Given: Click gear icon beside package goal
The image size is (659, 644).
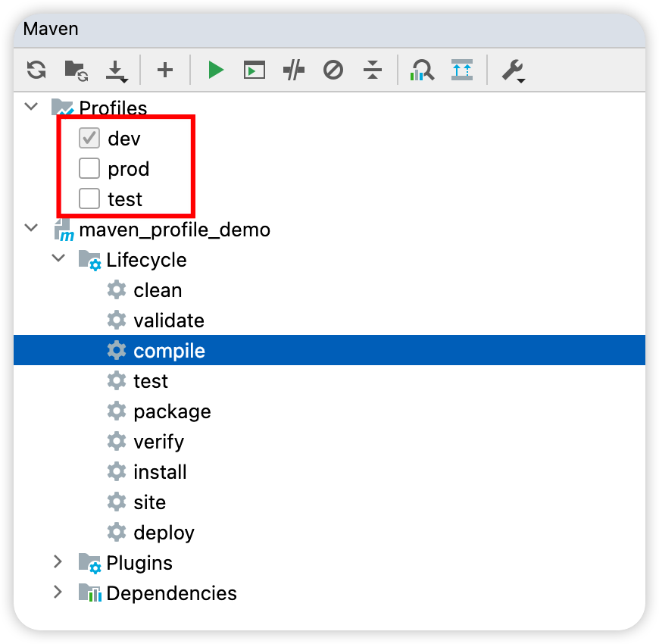Looking at the screenshot, I should pyautogui.click(x=117, y=411).
